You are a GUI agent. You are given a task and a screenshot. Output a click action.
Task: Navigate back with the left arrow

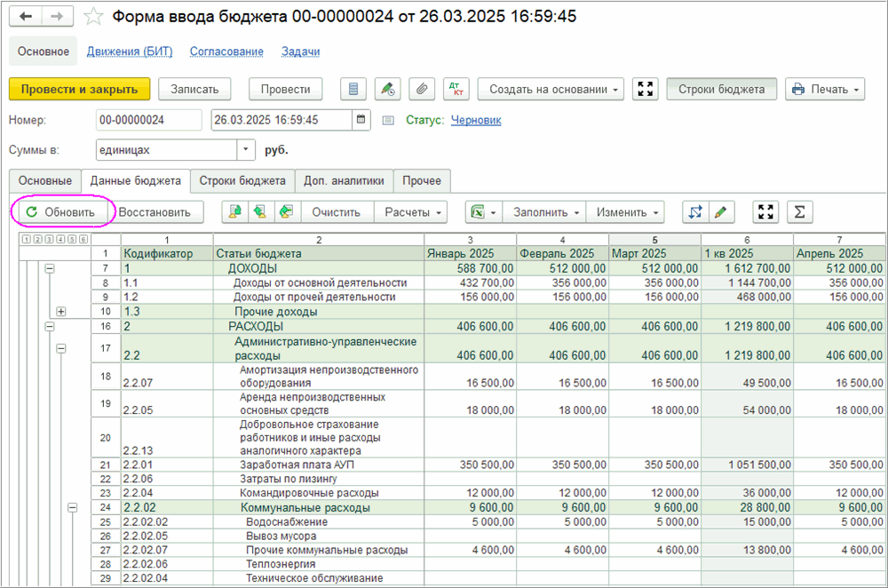pyautogui.click(x=26, y=17)
